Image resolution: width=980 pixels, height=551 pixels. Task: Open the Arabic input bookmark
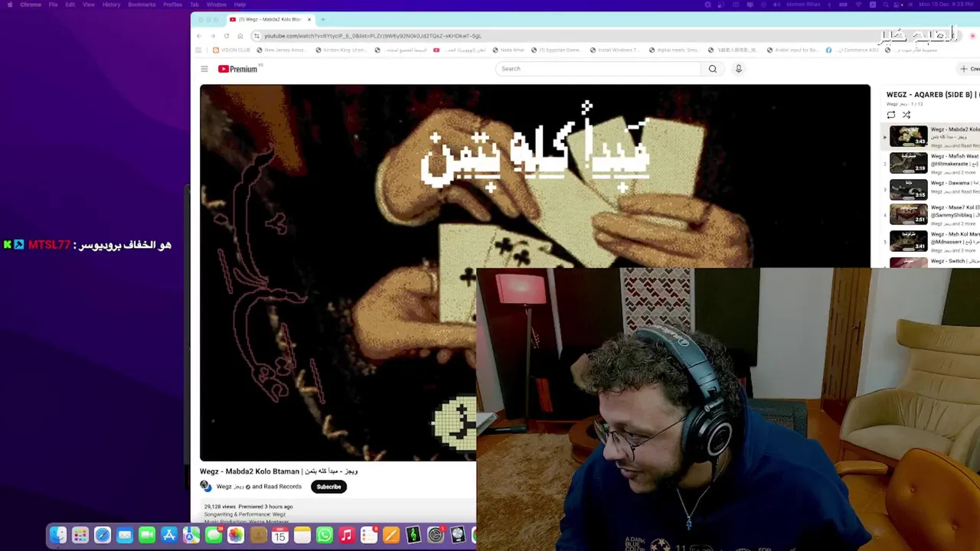(792, 51)
